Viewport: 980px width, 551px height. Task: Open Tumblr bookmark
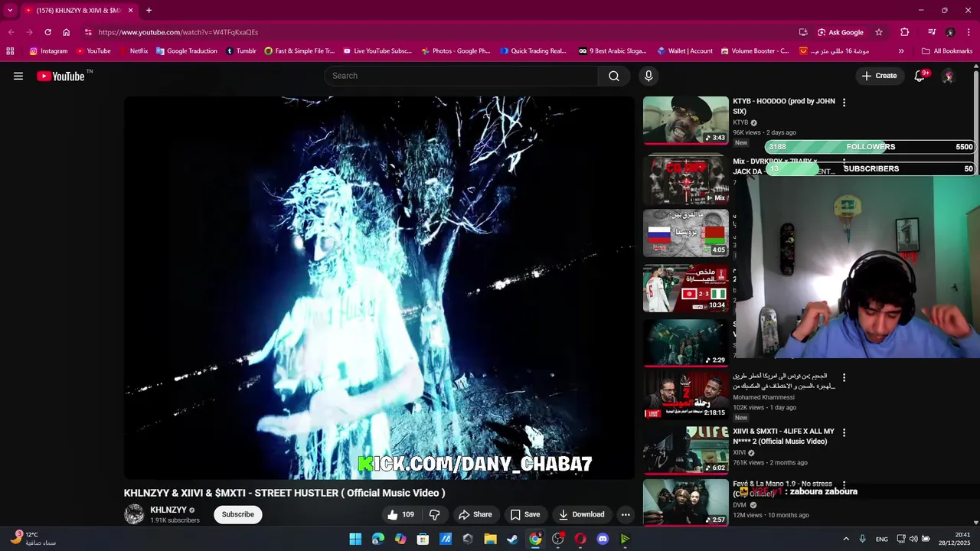pos(241,51)
